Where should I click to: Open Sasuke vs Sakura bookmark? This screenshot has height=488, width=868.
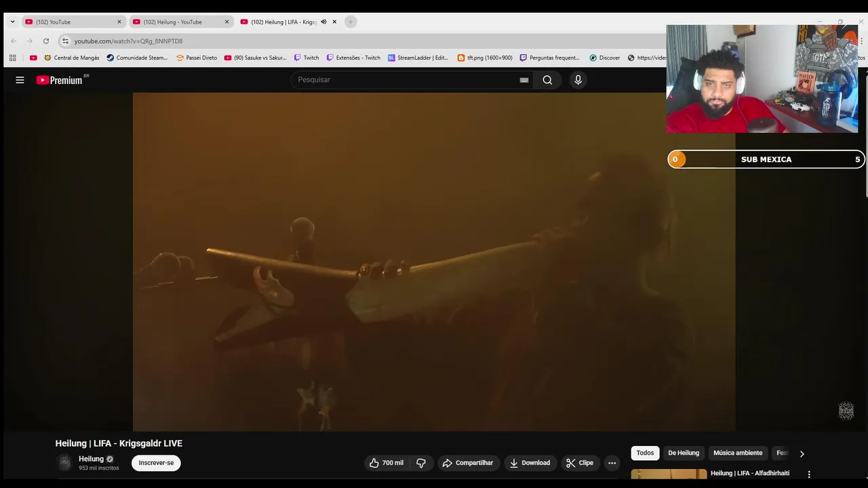pos(256,58)
